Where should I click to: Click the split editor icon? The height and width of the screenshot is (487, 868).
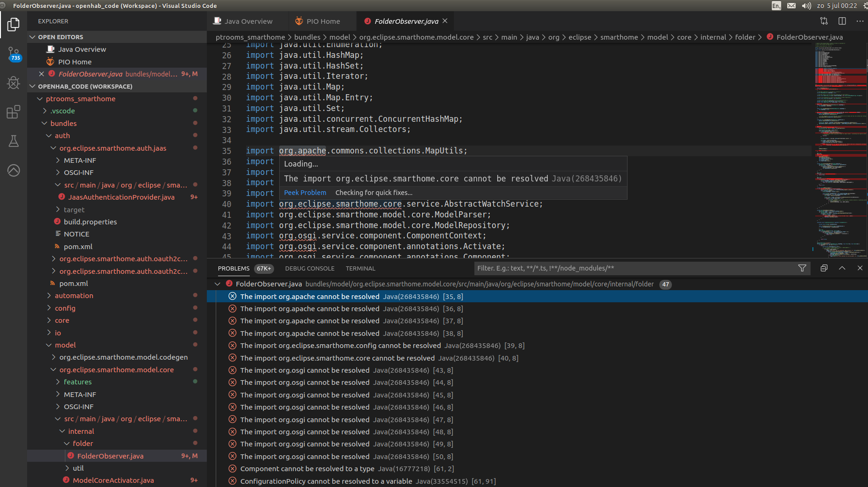coord(842,21)
